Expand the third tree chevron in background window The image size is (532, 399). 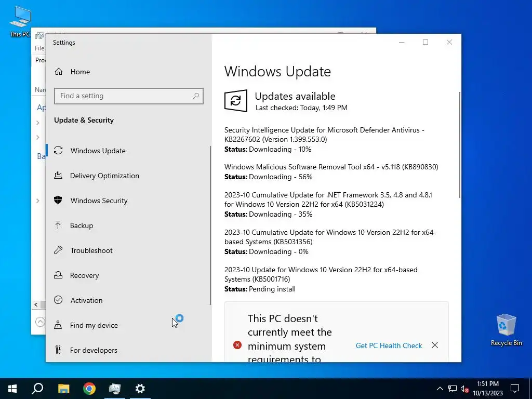tap(37, 201)
